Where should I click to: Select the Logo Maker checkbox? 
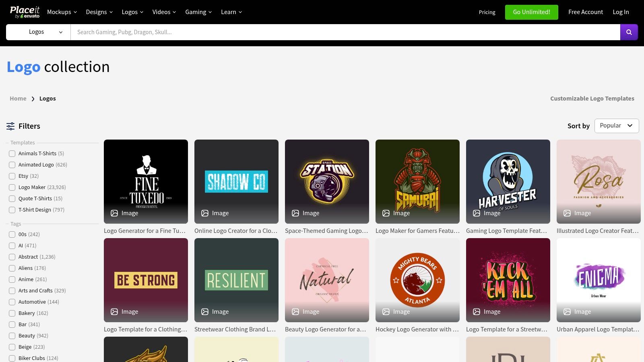[12, 187]
